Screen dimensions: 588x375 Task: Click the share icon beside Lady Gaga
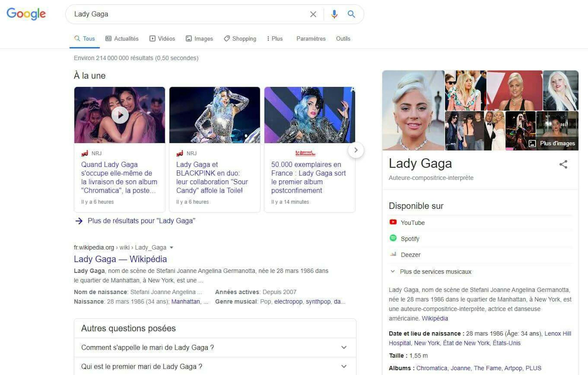coord(563,164)
